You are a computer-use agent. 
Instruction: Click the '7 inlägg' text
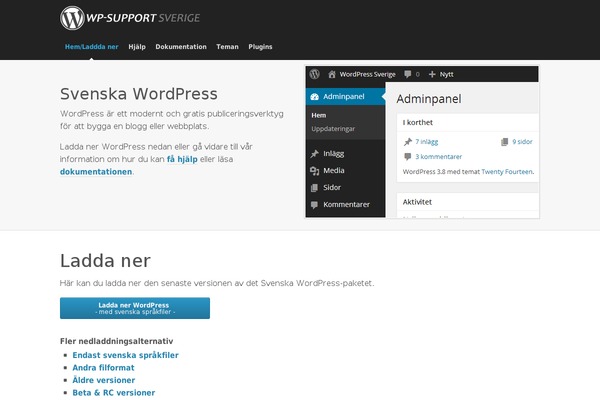[x=427, y=142]
